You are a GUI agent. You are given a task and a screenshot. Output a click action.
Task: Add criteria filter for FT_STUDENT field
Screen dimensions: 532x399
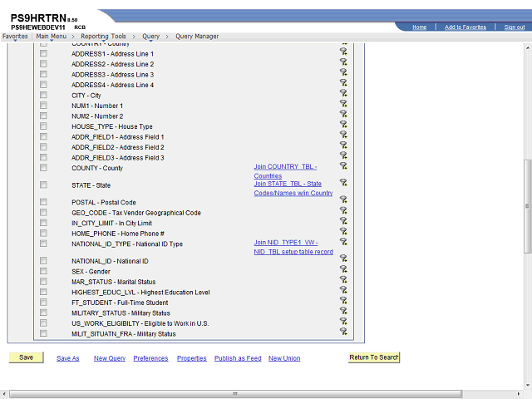343,300
